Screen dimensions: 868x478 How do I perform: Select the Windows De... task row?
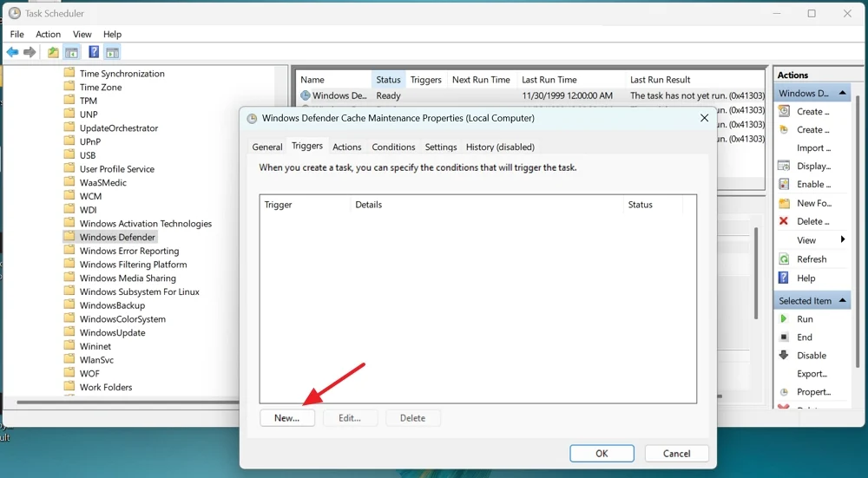tap(530, 95)
